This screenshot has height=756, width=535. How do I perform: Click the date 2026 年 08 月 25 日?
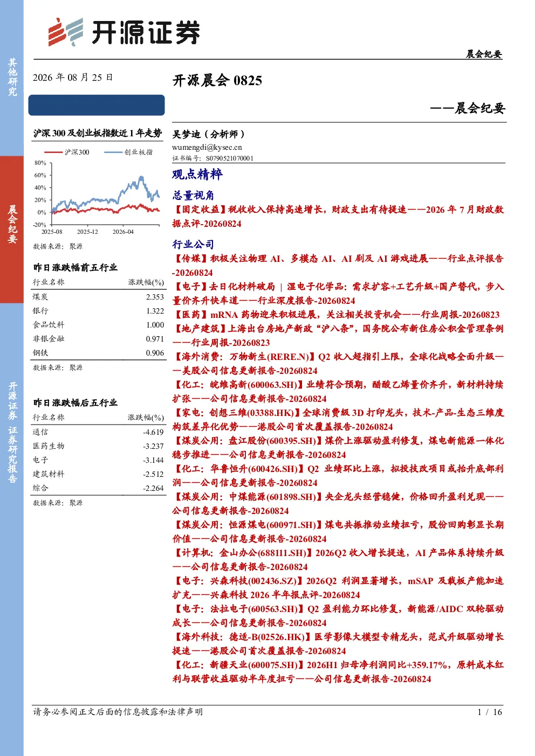coord(73,78)
